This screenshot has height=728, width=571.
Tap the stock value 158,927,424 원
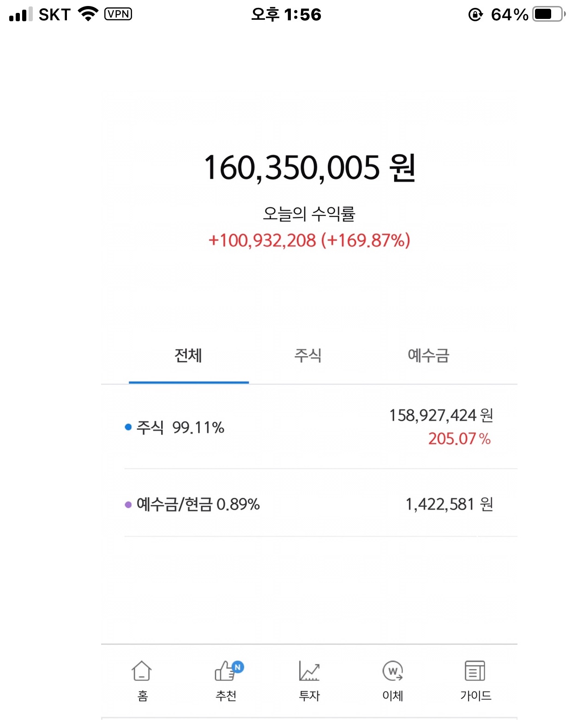pos(441,415)
